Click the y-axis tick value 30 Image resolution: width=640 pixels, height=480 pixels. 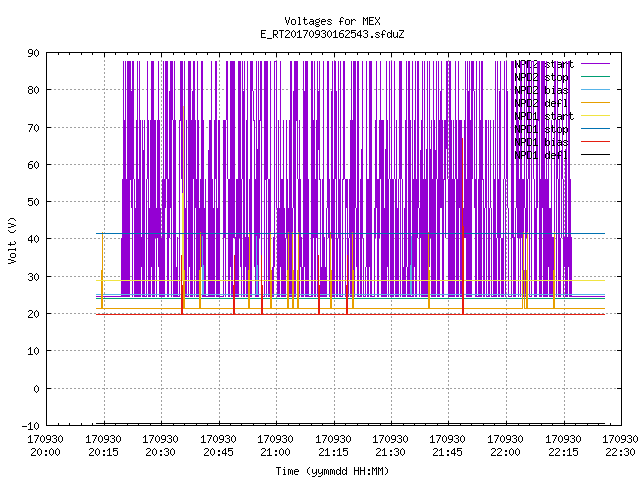[34, 277]
